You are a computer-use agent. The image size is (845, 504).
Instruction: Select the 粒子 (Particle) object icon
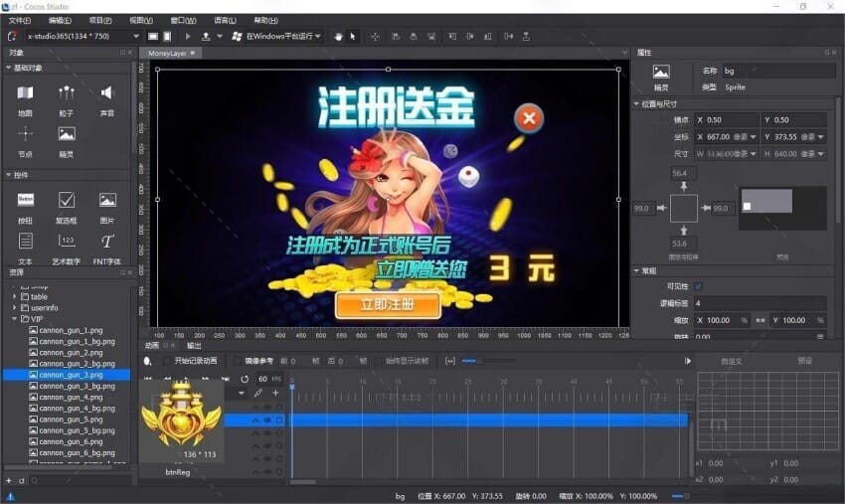[x=67, y=94]
